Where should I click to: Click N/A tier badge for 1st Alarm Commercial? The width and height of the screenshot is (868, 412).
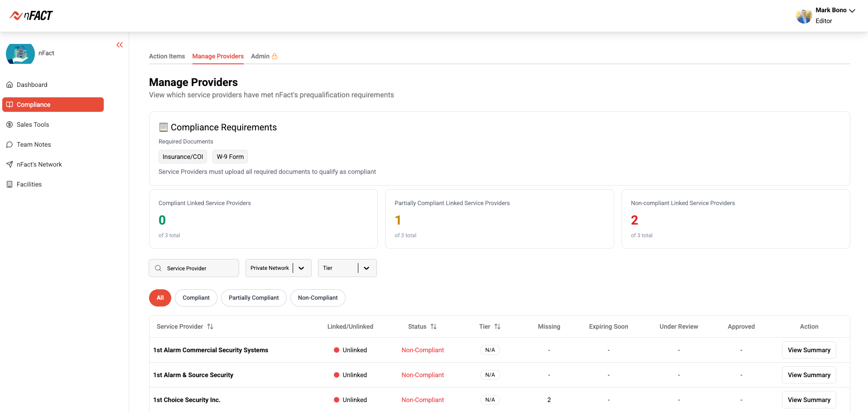[490, 350]
